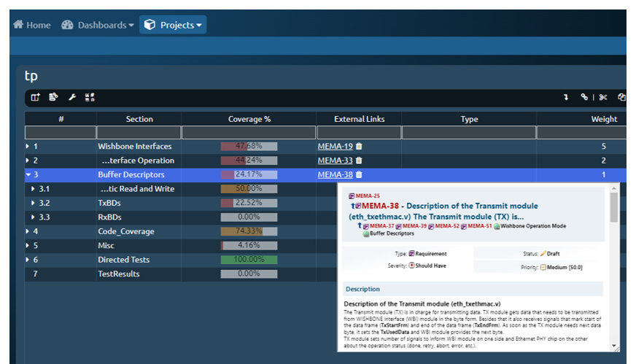Go to the Home page
This screenshot has height=364, width=644.
pos(32,25)
